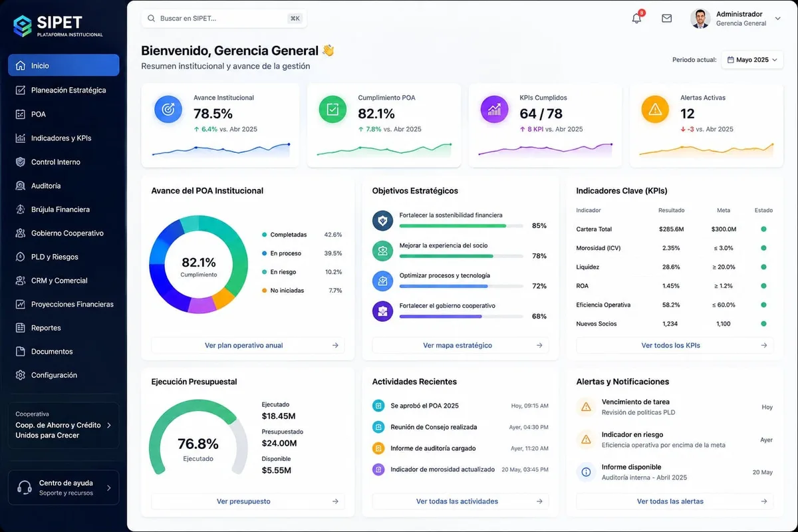The image size is (798, 532).
Task: Click the Indicador en riesgo warning icon
Action: tap(586, 439)
